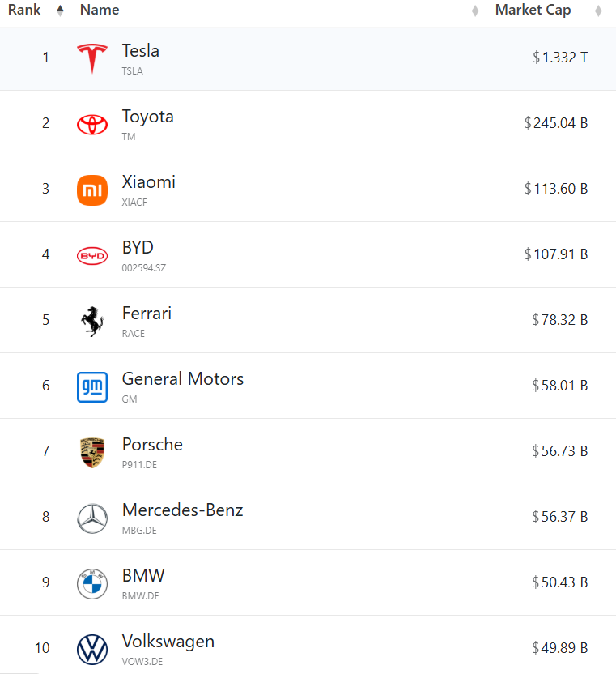The height and width of the screenshot is (674, 616).
Task: Click the Toyota logo icon
Action: click(x=92, y=125)
